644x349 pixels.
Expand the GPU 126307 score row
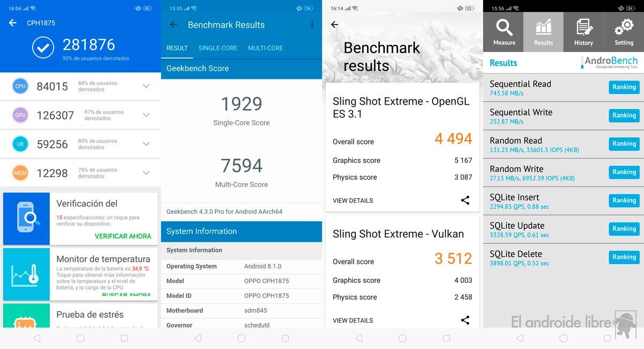click(146, 115)
